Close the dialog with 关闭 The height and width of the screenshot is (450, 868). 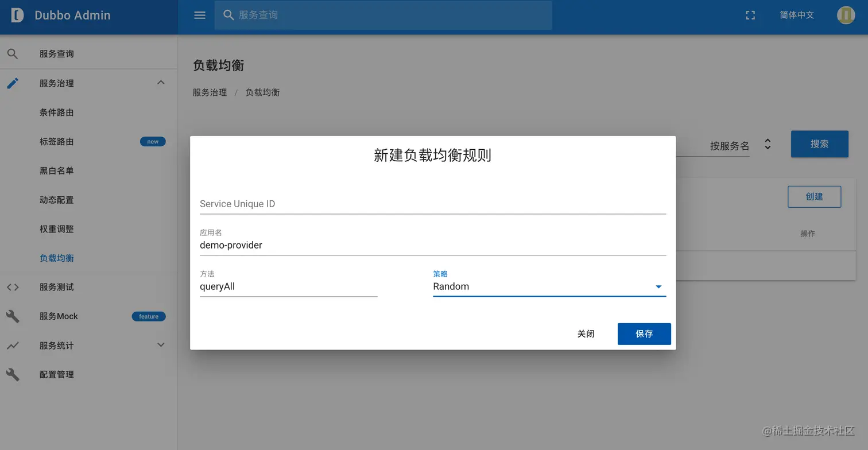(586, 334)
